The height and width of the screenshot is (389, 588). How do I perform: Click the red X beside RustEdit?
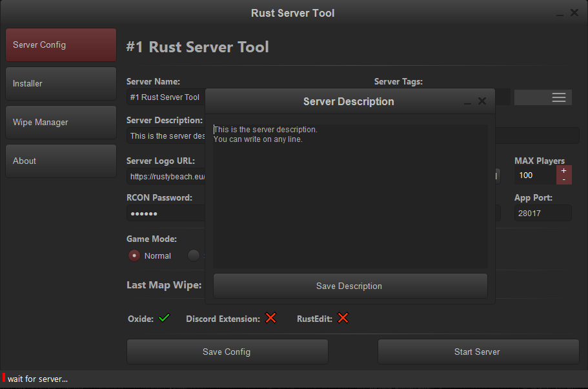pyautogui.click(x=343, y=318)
